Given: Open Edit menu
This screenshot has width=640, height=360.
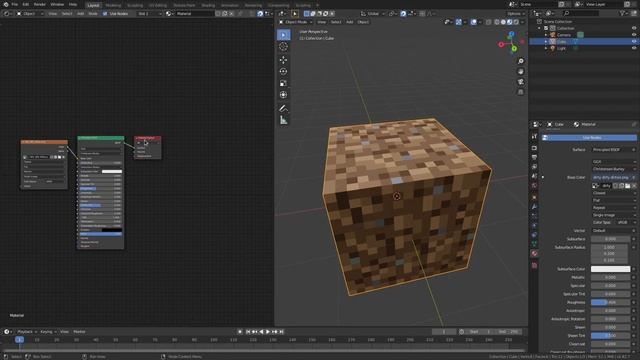Looking at the screenshot, I should tap(26, 4).
